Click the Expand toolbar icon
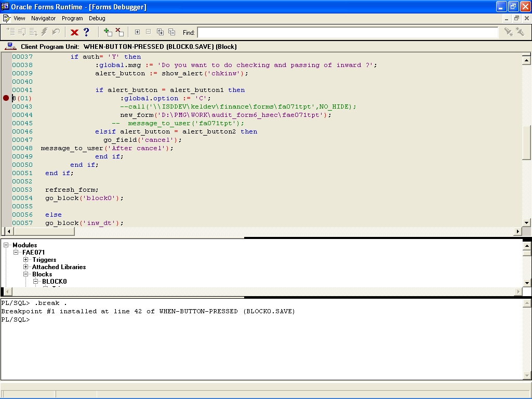 (137, 32)
